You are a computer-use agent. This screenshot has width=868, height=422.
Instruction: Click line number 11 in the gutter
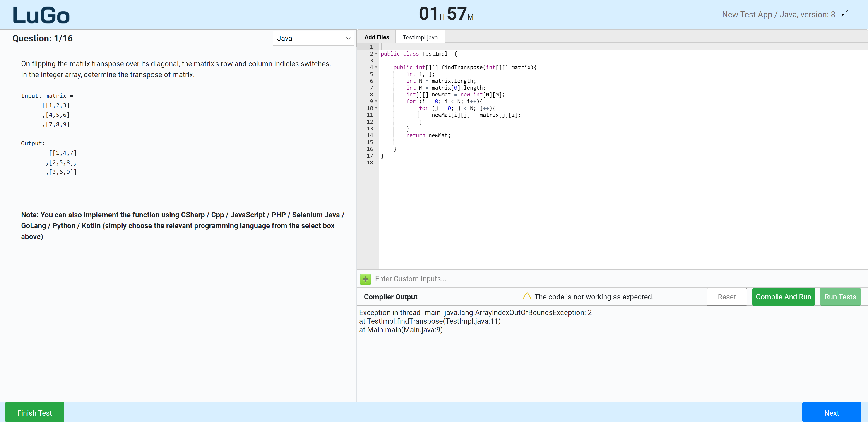(370, 115)
